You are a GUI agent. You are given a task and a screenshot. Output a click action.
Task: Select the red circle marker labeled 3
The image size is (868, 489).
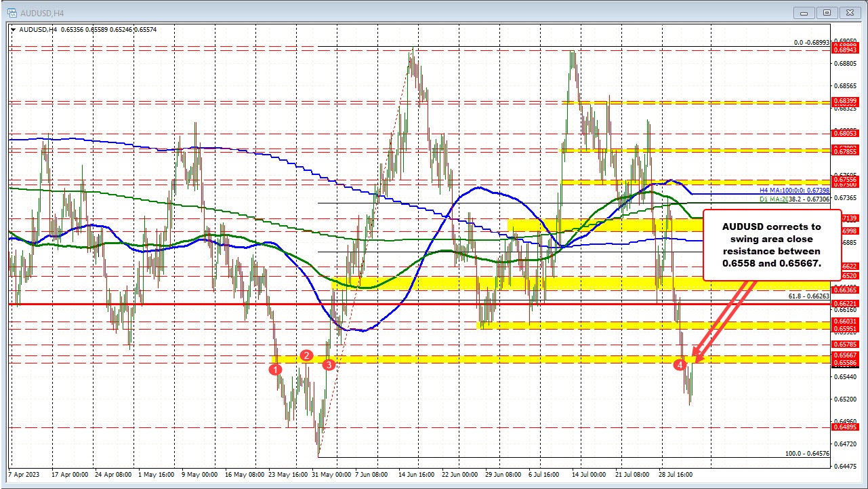(x=329, y=364)
